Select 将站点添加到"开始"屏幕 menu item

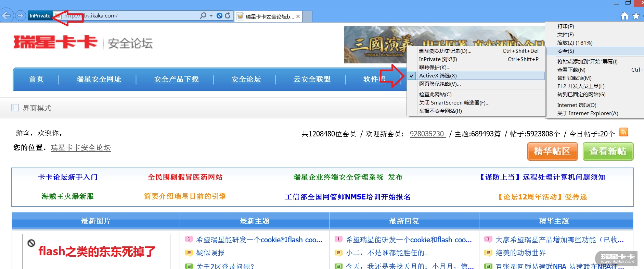[595, 62]
